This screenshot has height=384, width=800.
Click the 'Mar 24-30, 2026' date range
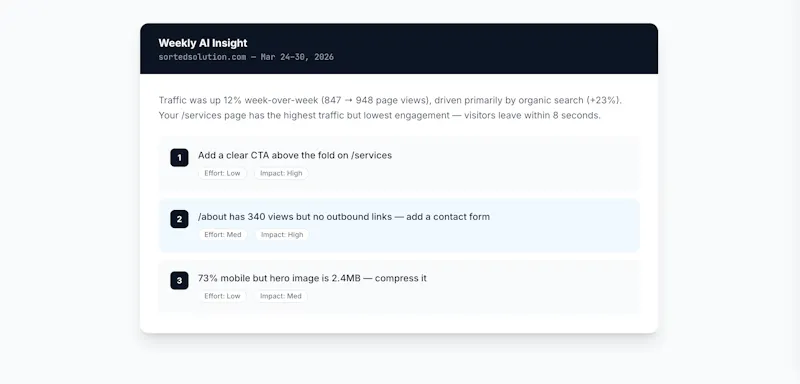tap(297, 57)
